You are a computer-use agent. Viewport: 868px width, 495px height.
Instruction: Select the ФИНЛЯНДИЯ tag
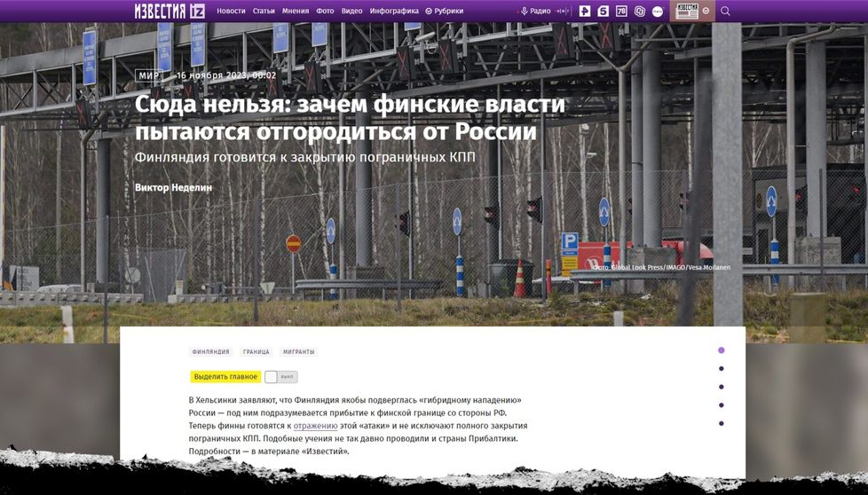210,352
